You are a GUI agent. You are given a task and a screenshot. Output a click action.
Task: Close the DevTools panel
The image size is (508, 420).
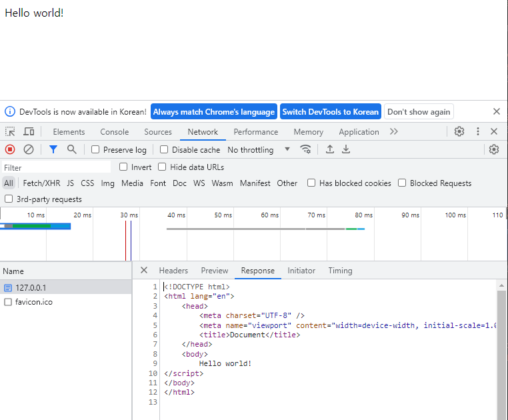pos(494,131)
